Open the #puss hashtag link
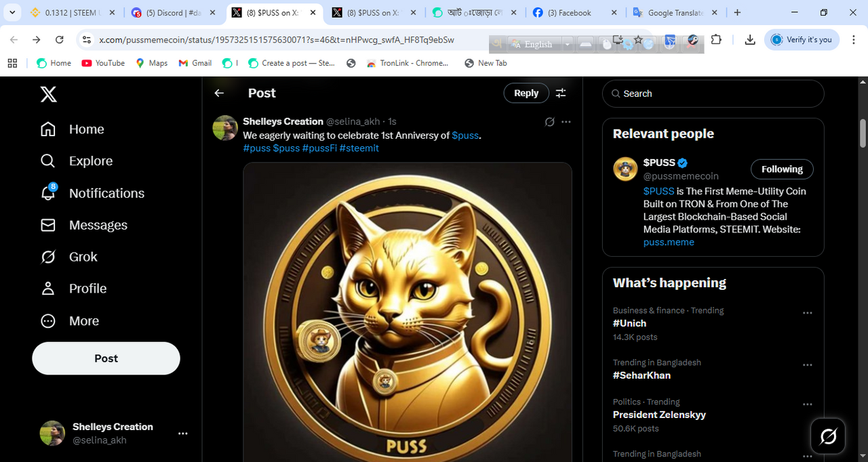This screenshot has width=868, height=462. [257, 148]
